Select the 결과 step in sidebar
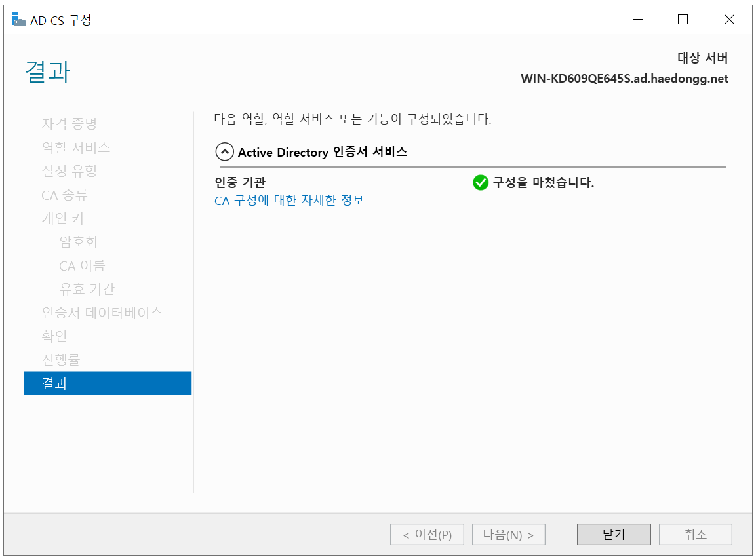This screenshot has width=756, height=559. point(108,383)
